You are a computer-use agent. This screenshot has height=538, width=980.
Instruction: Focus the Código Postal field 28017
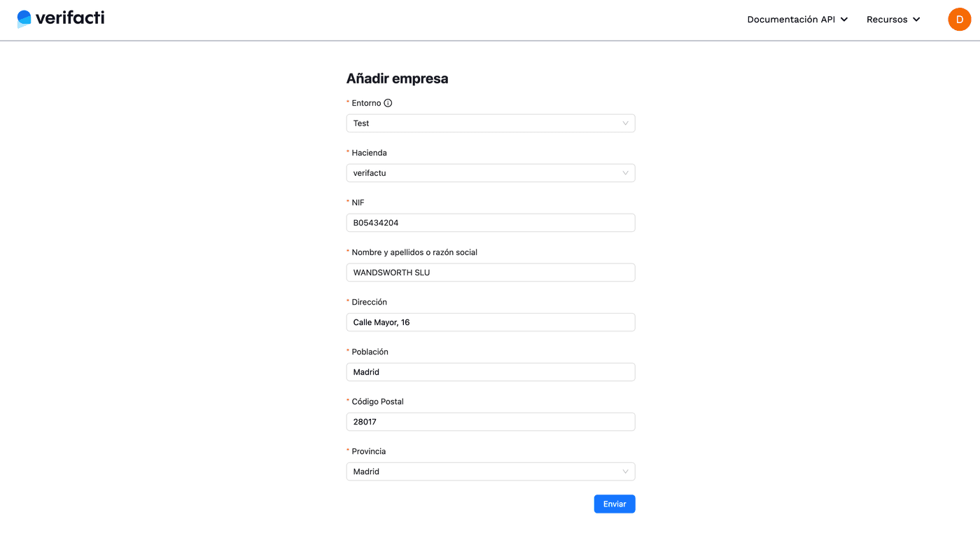[x=490, y=422]
